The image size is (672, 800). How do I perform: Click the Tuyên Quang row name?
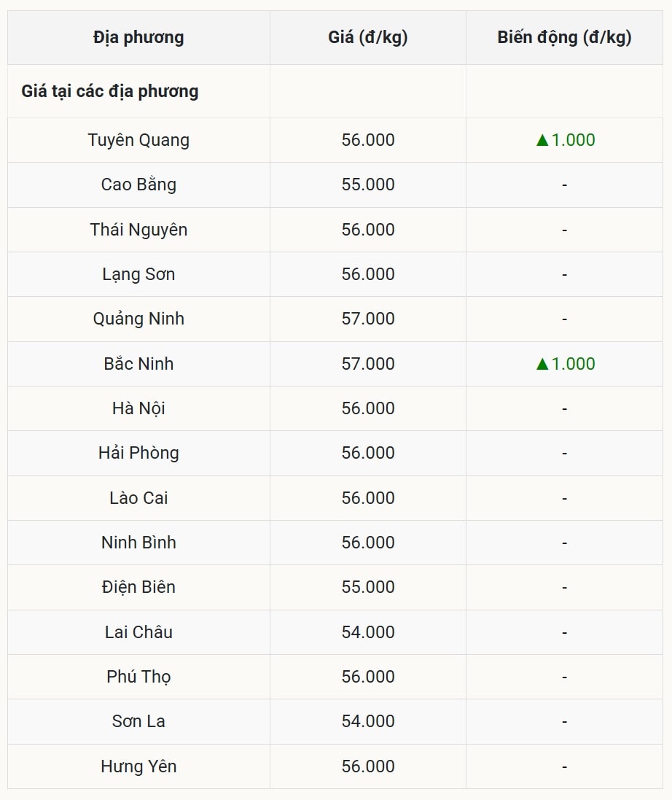(x=138, y=140)
